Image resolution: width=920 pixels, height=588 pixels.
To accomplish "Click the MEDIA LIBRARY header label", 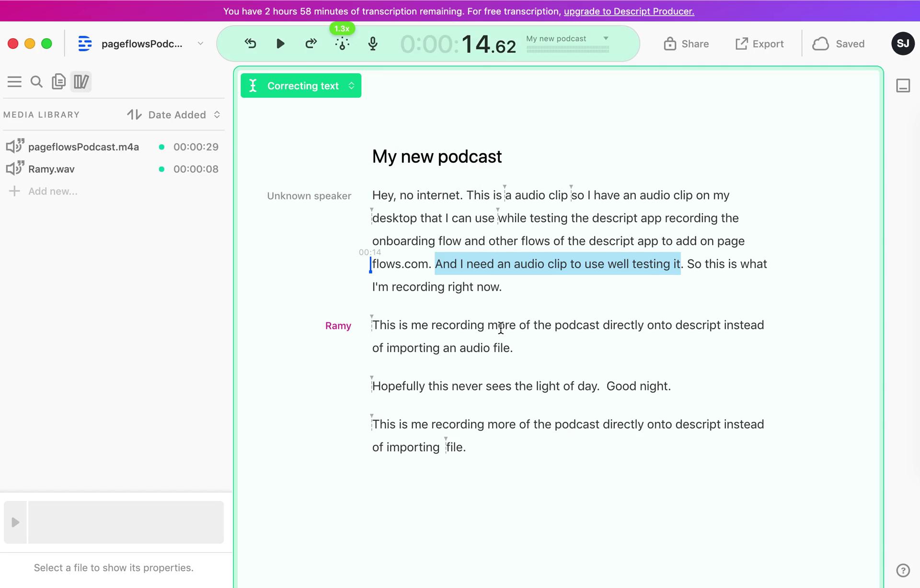I will [42, 115].
